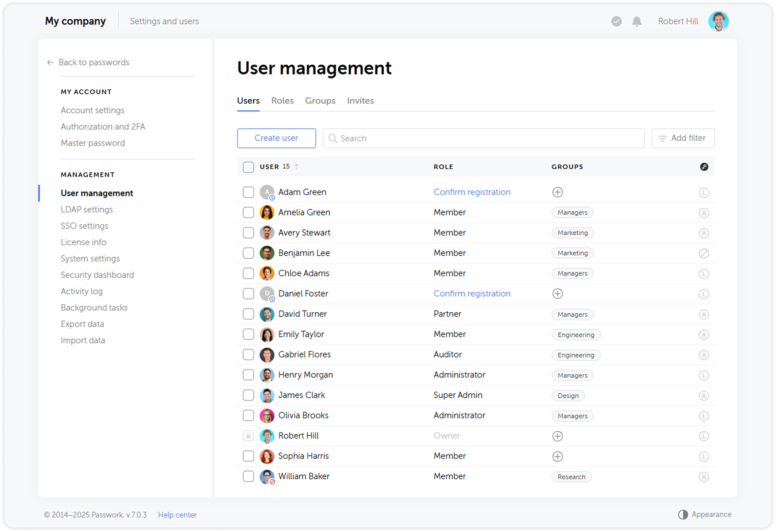Open Activity log in sidebar

(x=81, y=291)
